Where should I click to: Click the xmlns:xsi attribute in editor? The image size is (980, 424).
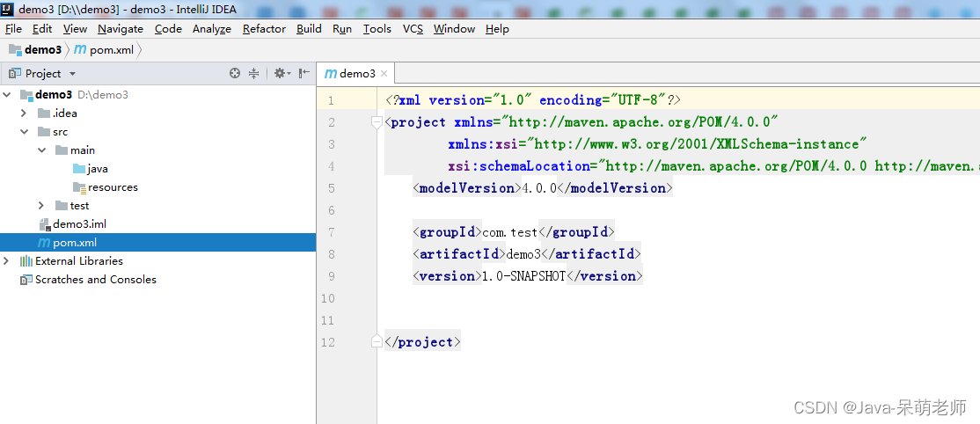click(484, 144)
